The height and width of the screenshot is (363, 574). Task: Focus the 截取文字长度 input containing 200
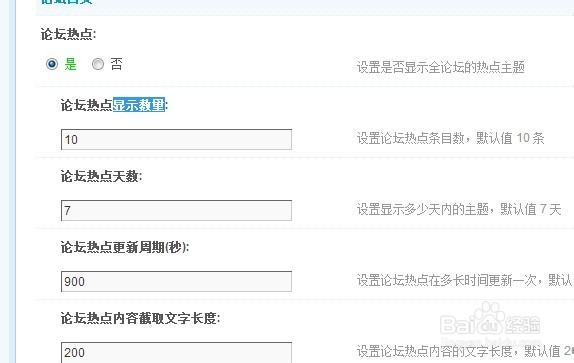pyautogui.click(x=176, y=352)
